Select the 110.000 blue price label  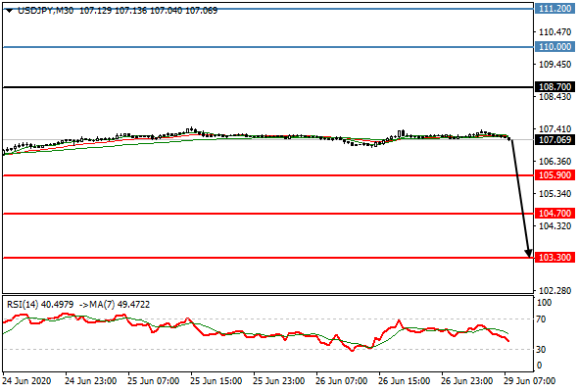554,47
